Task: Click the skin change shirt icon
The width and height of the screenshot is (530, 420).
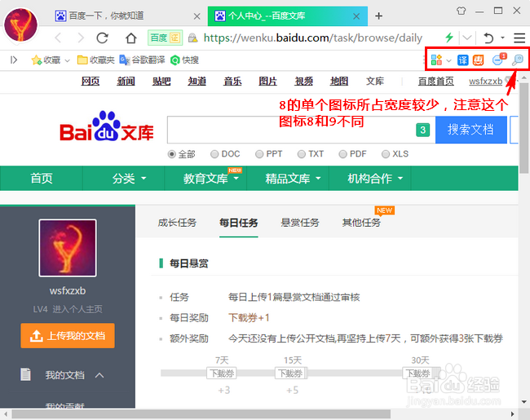Action: pos(461,11)
